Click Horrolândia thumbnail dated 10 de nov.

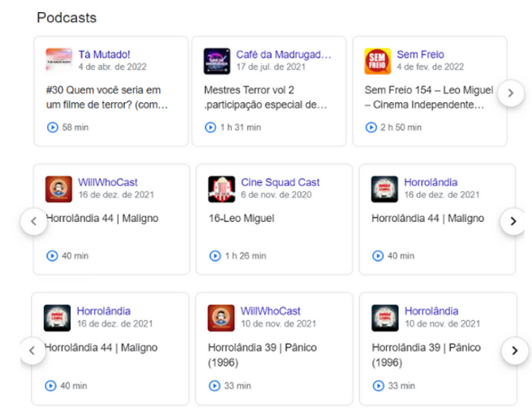(384, 318)
